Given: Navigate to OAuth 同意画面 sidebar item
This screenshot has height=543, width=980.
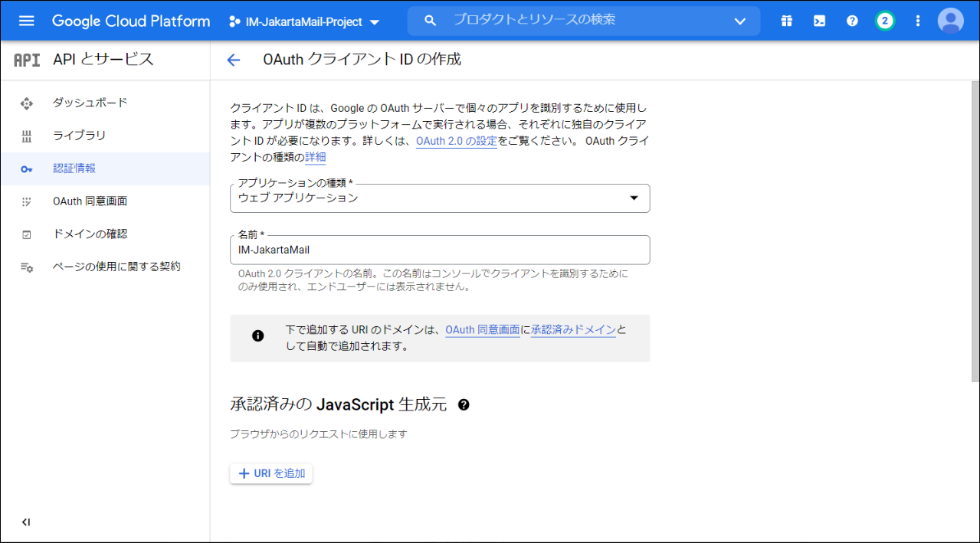Looking at the screenshot, I should click(90, 201).
